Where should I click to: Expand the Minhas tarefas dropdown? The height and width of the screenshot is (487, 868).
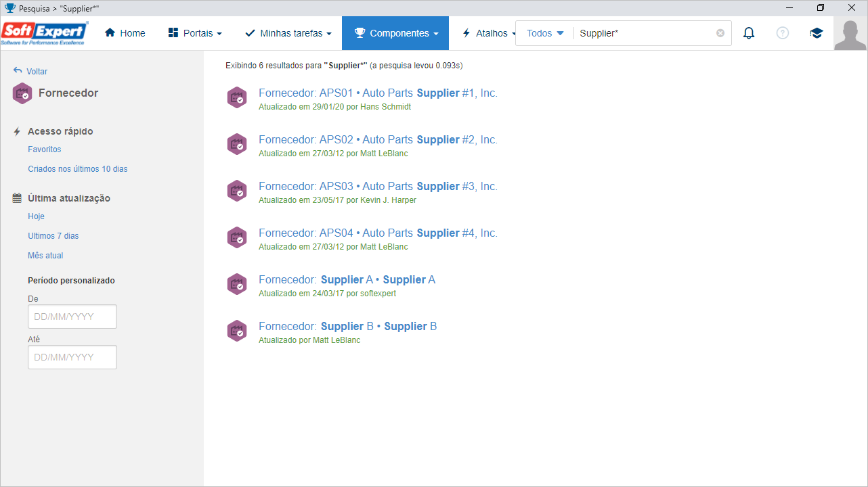point(288,33)
